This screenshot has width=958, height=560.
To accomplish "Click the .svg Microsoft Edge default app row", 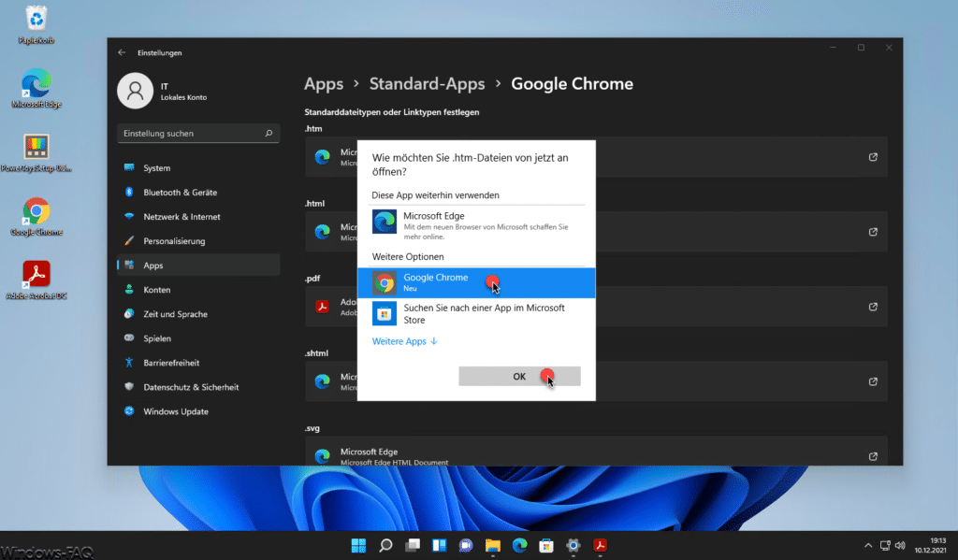I will tap(596, 452).
